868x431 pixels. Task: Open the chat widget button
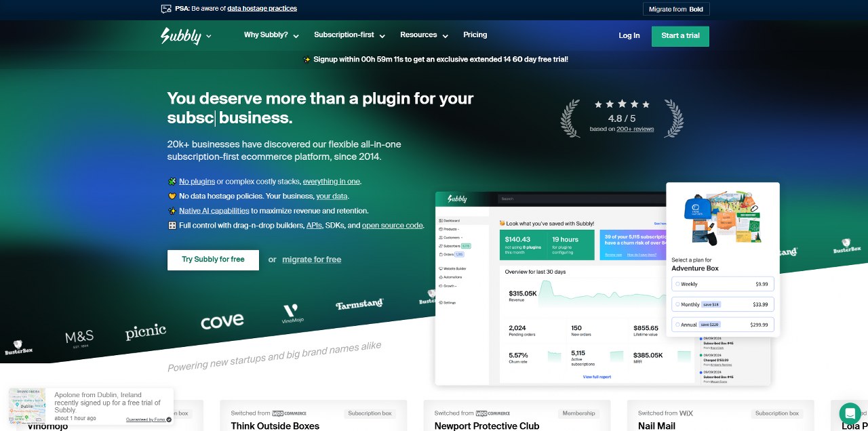pos(850,413)
